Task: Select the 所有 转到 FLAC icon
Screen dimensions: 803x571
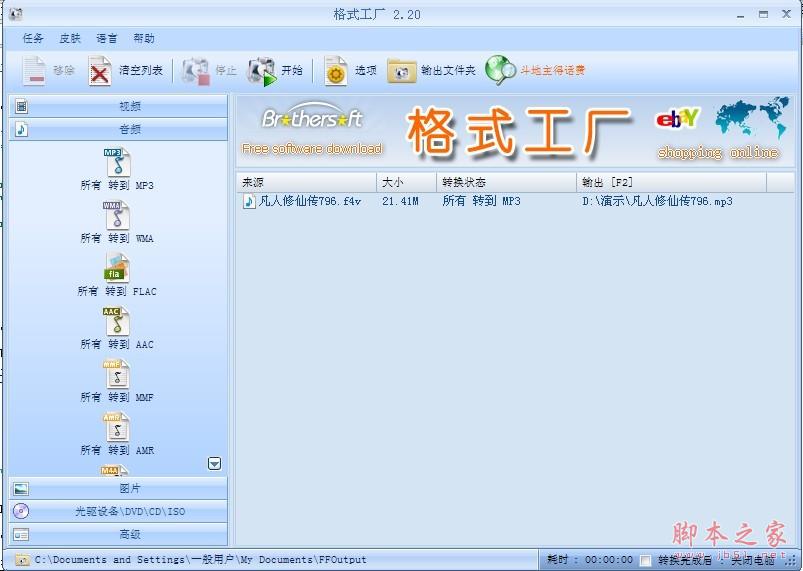Action: 117,268
